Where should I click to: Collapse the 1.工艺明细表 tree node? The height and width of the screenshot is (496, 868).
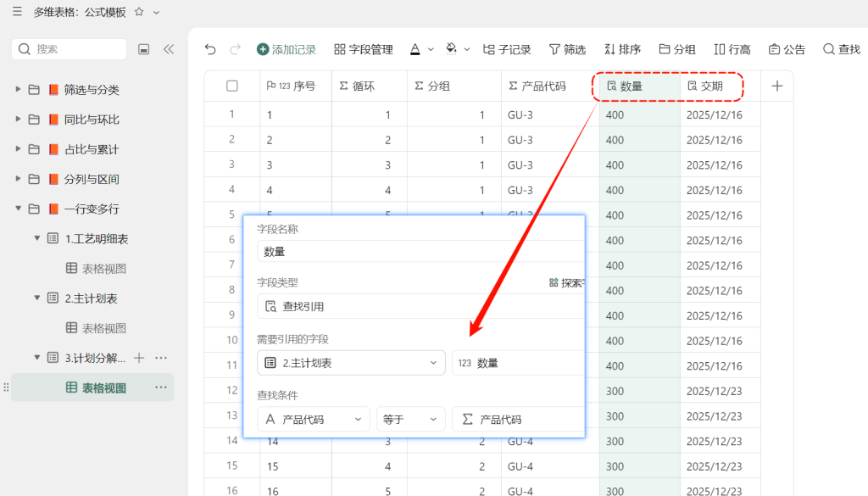pyautogui.click(x=37, y=238)
